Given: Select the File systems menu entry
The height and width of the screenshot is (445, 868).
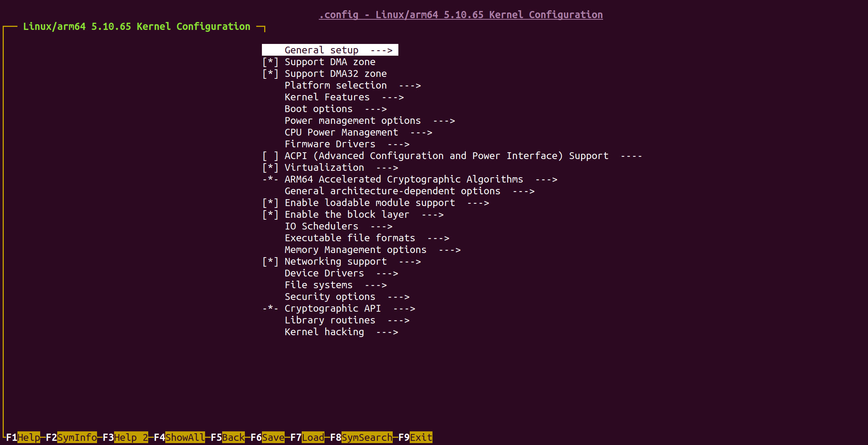Looking at the screenshot, I should coord(318,285).
